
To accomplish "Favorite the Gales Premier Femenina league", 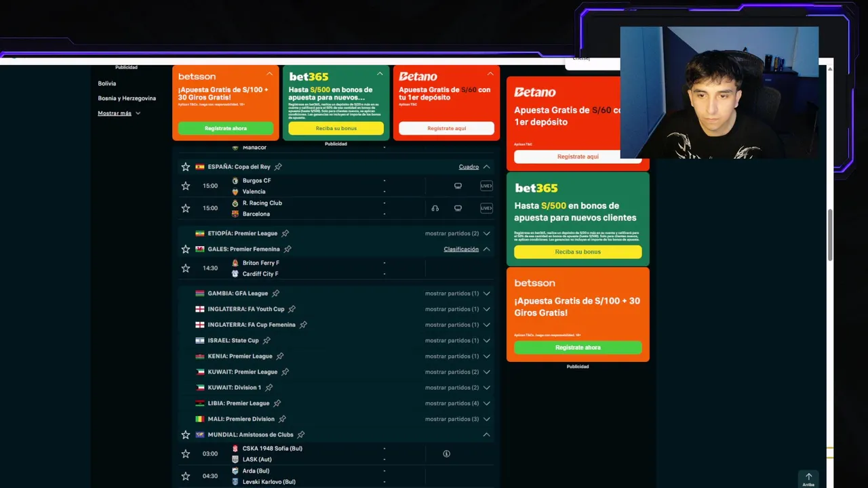I will coord(185,249).
